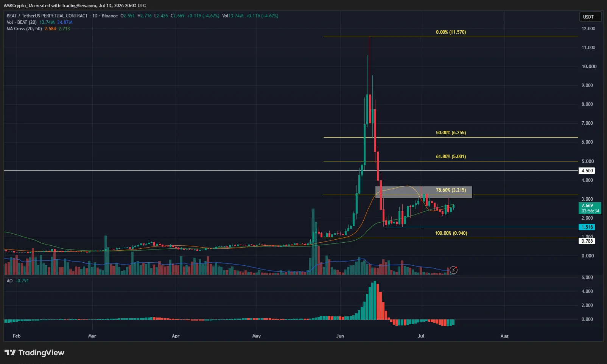
Task: Click the Jun label on time axis
Action: (x=340, y=336)
